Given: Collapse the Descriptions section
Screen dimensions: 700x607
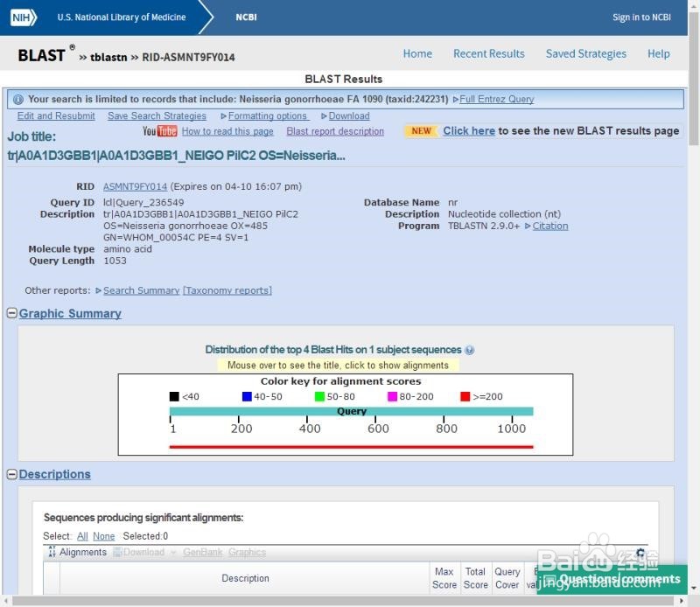Looking at the screenshot, I should coord(12,474).
